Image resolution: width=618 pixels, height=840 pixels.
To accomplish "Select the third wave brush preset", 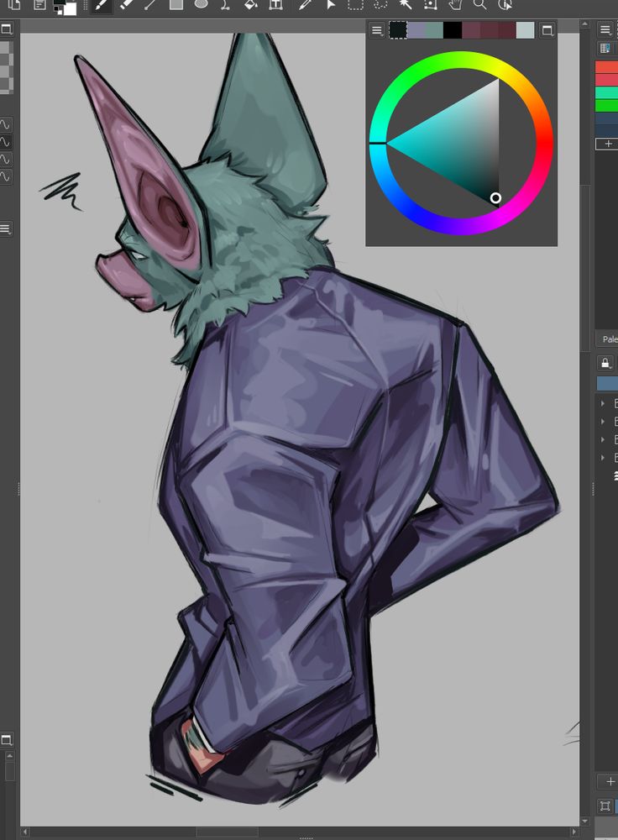I will pos(5,159).
